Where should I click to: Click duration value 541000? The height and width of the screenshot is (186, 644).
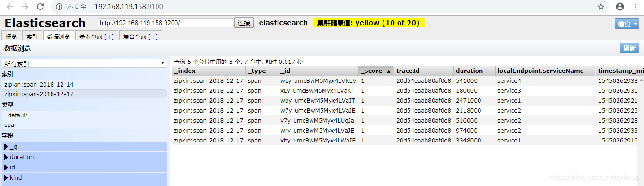[x=466, y=81]
